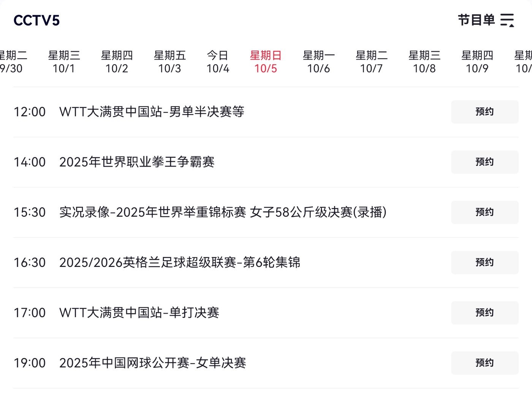Switch to 星期四 10/2 schedule
This screenshot has height=395, width=532.
pyautogui.click(x=117, y=62)
